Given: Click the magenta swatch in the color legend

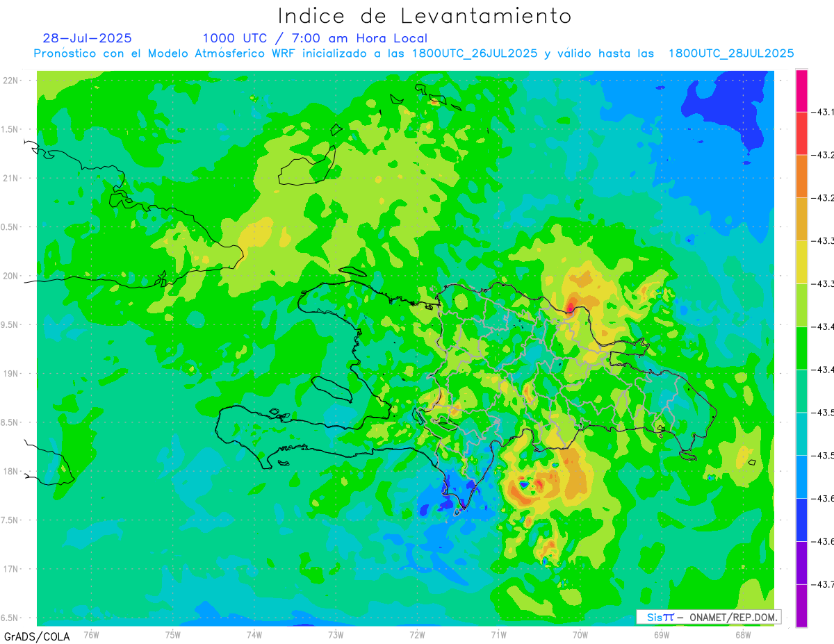Looking at the screenshot, I should click(801, 90).
